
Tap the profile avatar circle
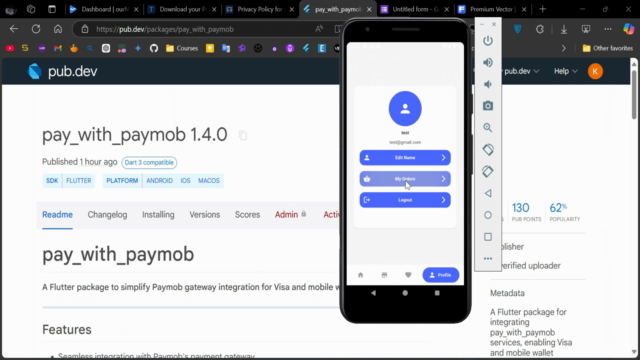click(405, 109)
